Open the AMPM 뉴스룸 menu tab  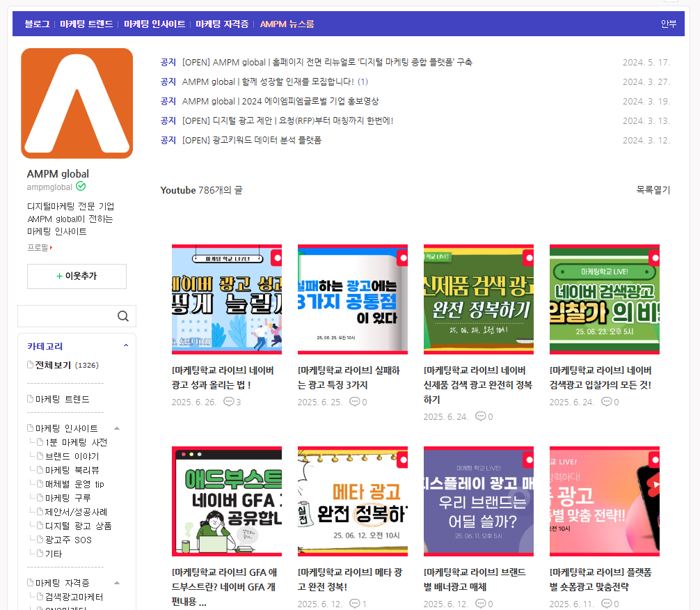tap(287, 24)
